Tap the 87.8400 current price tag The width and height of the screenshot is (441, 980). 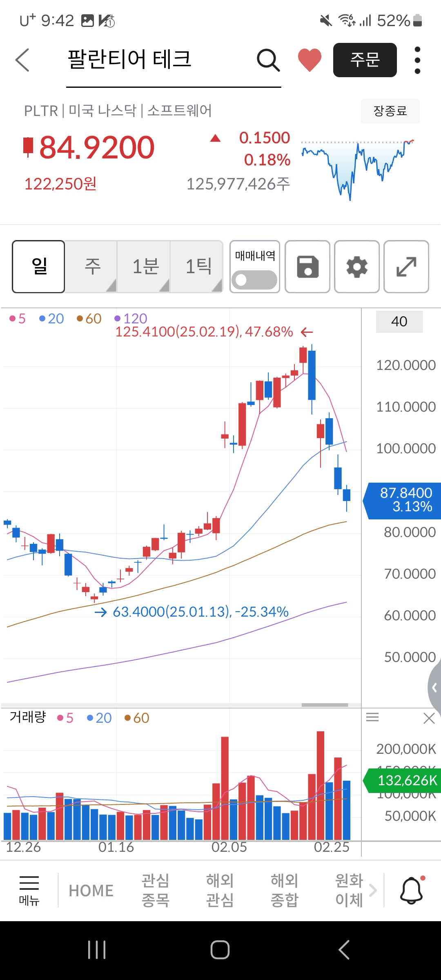(403, 501)
